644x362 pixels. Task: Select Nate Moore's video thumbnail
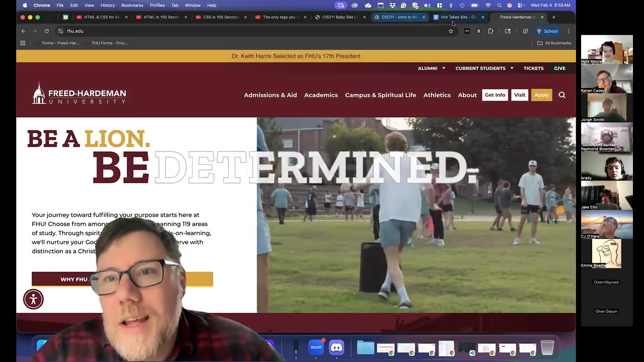click(607, 49)
